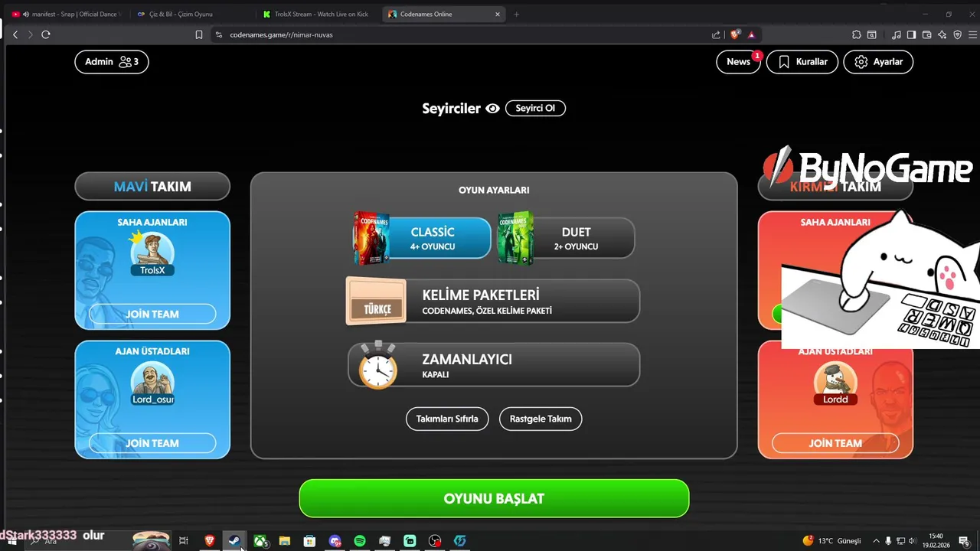Open Task View on the taskbar

pyautogui.click(x=184, y=541)
